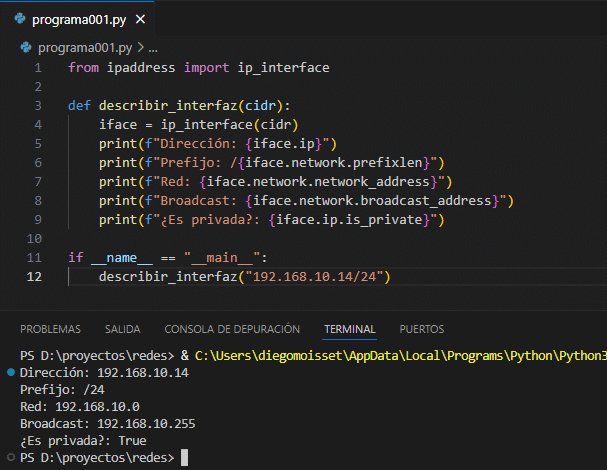
Task: Open the SALIDA panel tab
Action: (x=122, y=329)
